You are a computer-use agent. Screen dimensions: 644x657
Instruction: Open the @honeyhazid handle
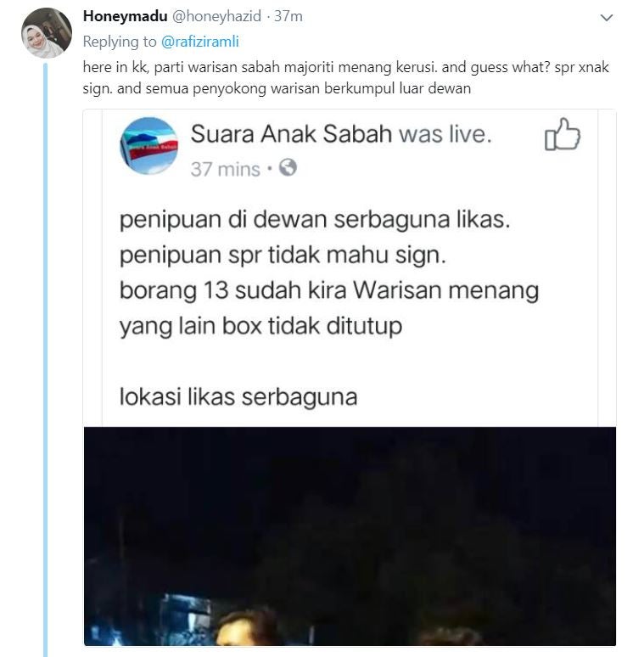click(x=217, y=16)
